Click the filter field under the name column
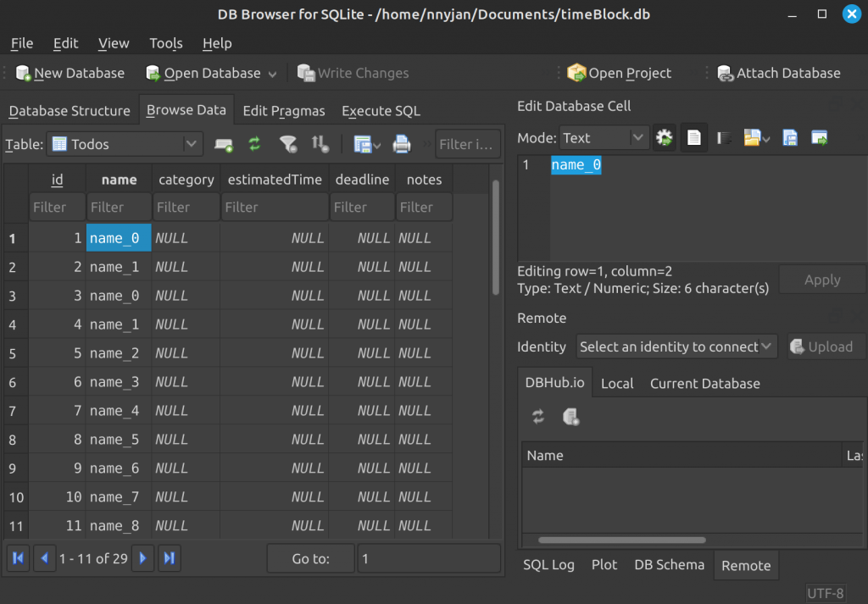868x604 pixels. pyautogui.click(x=119, y=207)
